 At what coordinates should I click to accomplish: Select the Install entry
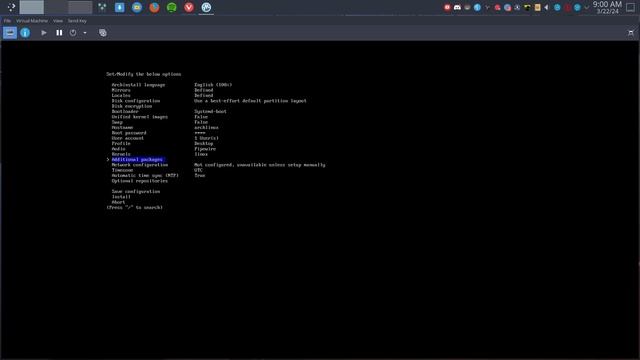pyautogui.click(x=121, y=196)
